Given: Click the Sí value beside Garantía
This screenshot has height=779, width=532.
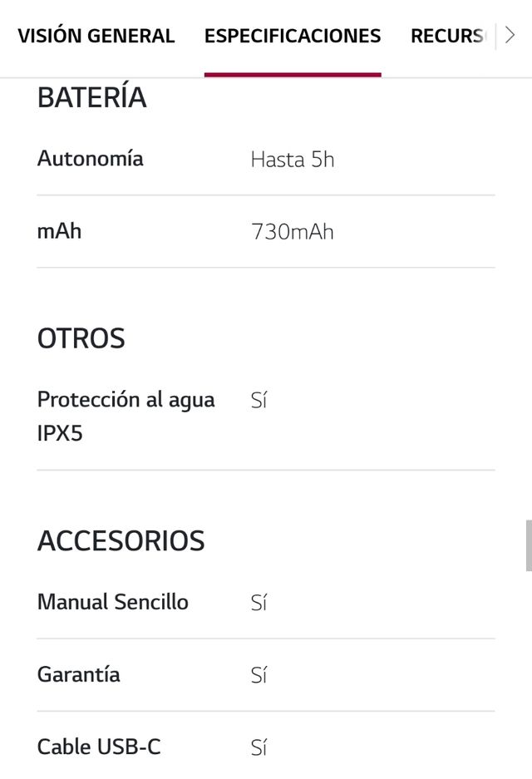Looking at the screenshot, I should pos(259,675).
